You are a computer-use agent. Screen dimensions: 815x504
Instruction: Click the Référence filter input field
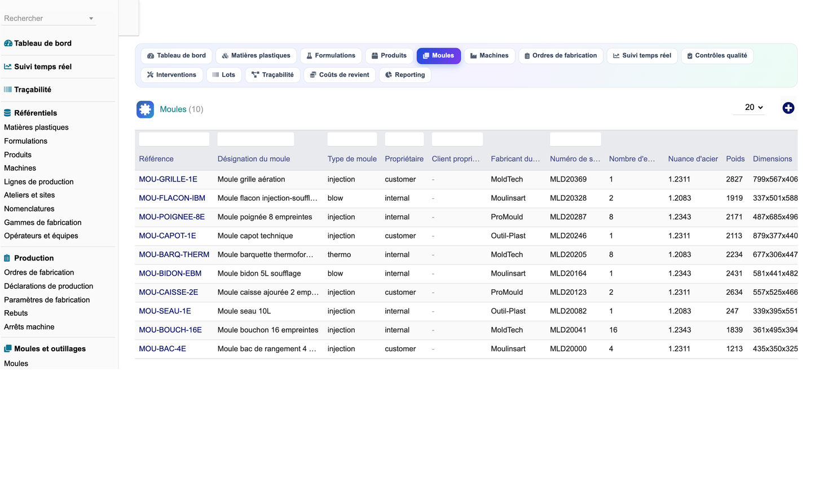tap(174, 139)
